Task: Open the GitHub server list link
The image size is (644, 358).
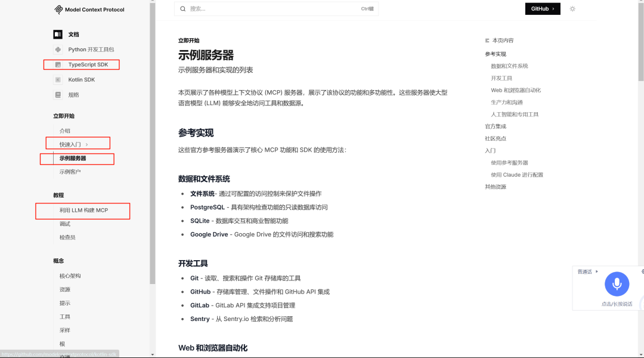Action: 200,292
